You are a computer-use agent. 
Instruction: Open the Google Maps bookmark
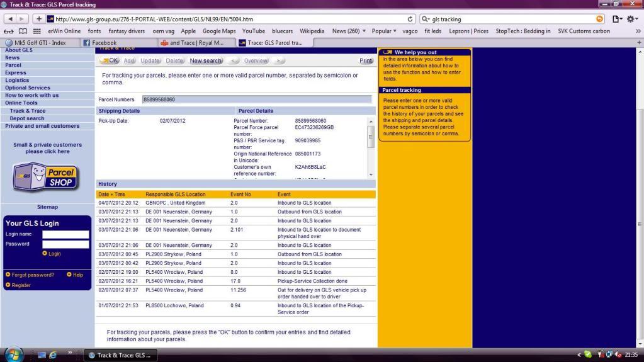point(219,31)
